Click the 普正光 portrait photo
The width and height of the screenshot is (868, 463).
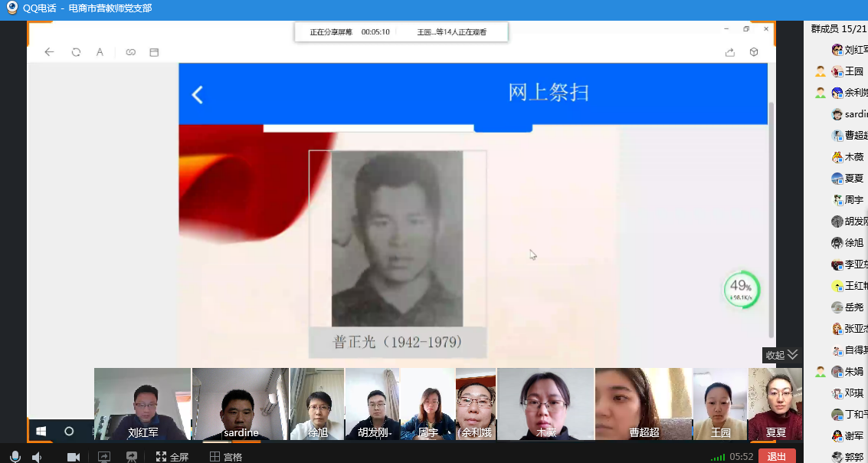click(x=397, y=239)
